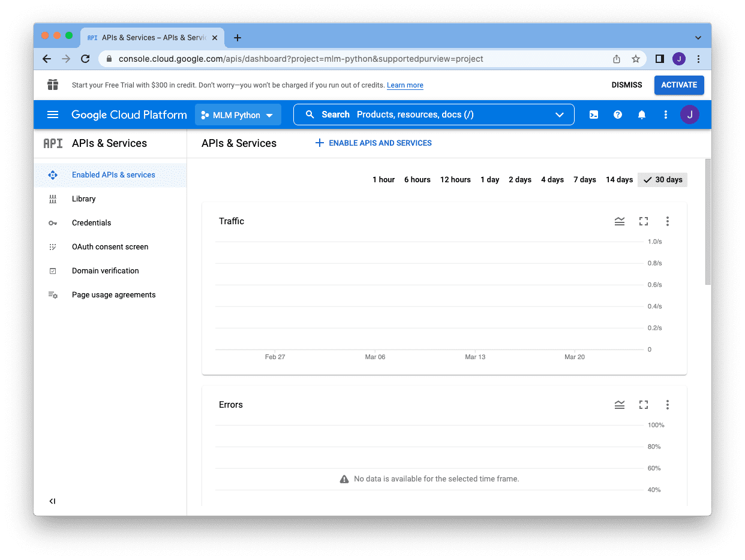Expand the Traffic chart to fullscreen
This screenshot has width=745, height=560.
pyautogui.click(x=644, y=221)
